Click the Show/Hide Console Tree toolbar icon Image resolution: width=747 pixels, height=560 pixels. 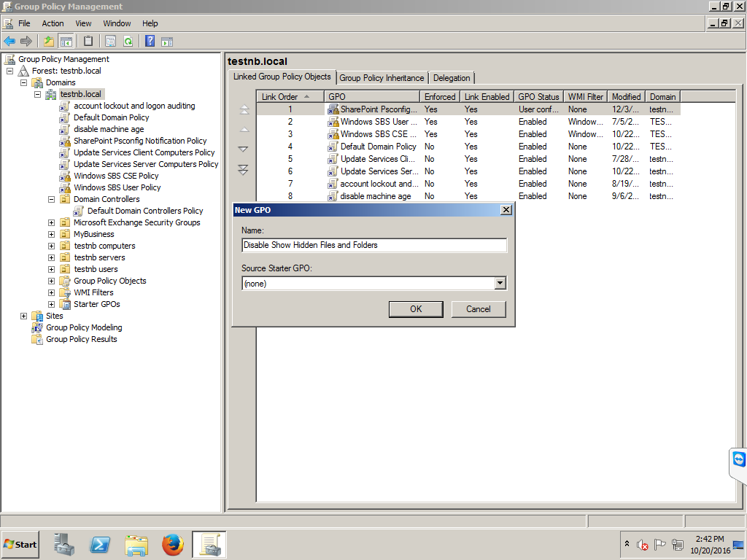pyautogui.click(x=66, y=41)
